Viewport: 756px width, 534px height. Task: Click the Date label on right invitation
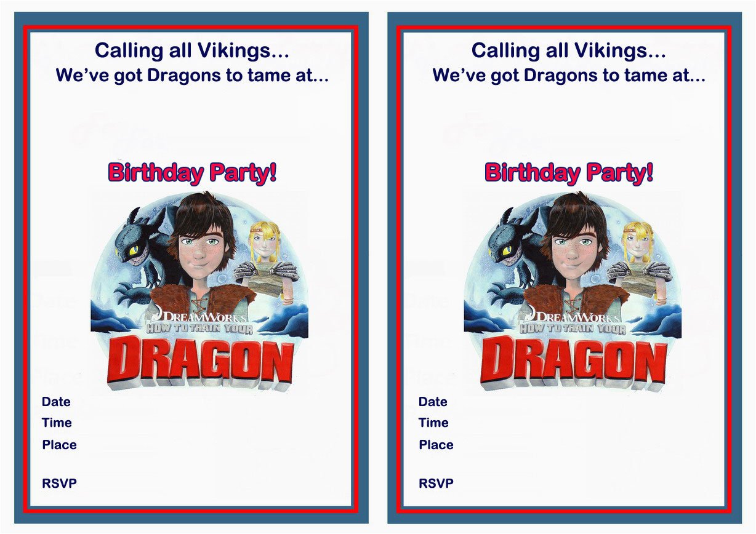coord(433,402)
